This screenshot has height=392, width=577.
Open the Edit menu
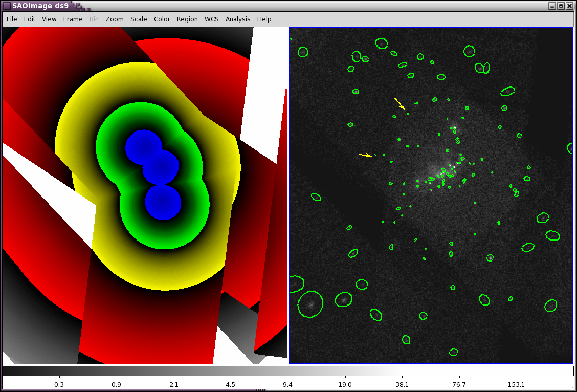tap(30, 19)
